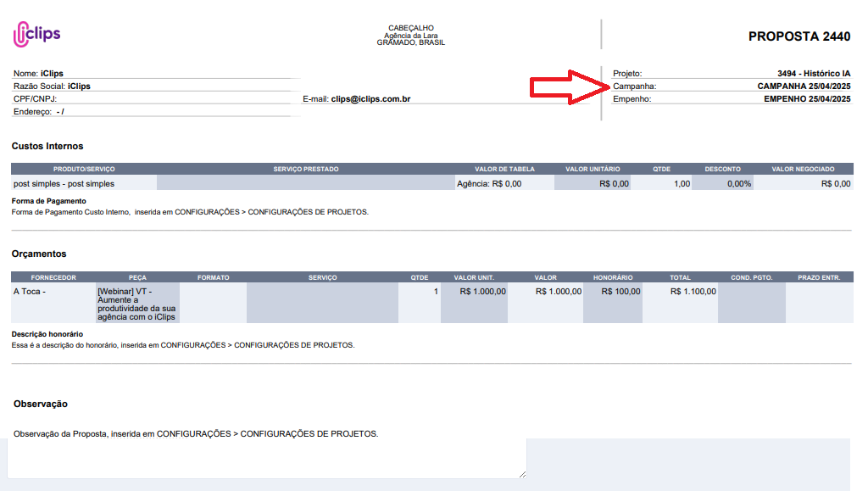This screenshot has height=491, width=868.
Task: Click the PRAZO ENTR. column header
Action: tap(819, 278)
